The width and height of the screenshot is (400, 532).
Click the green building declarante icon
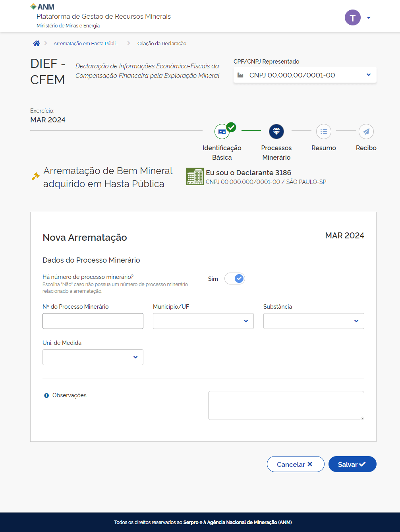(x=195, y=176)
